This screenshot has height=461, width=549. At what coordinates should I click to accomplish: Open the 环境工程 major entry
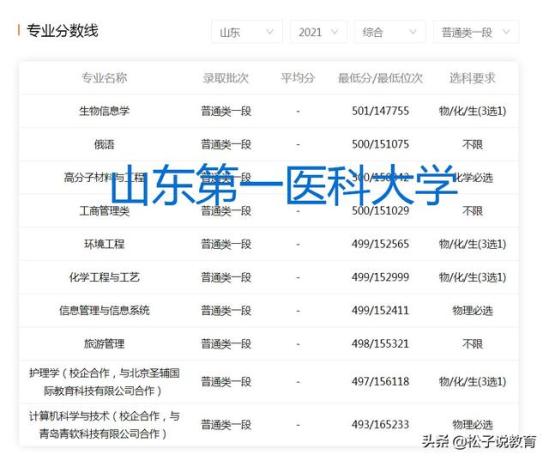(104, 244)
